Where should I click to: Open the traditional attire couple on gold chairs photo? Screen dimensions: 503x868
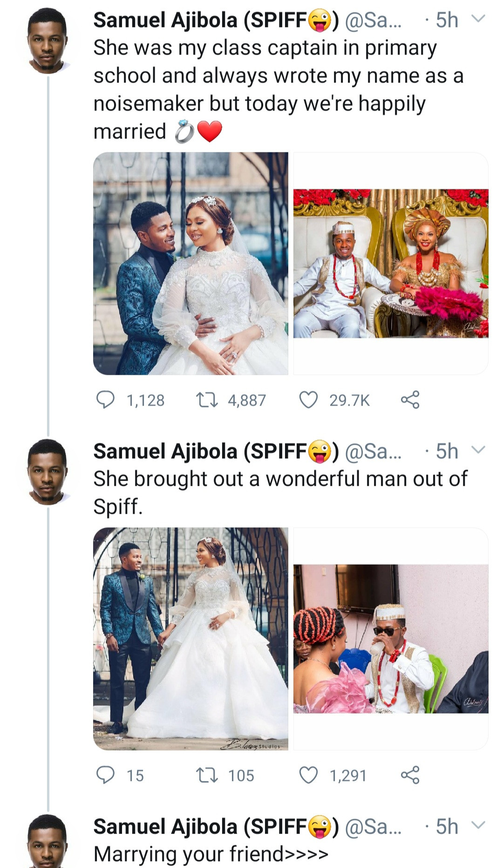(x=391, y=263)
